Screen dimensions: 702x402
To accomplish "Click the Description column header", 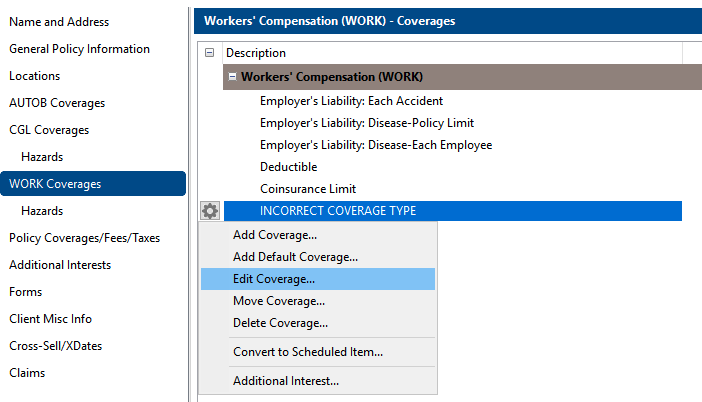I will tap(452, 53).
